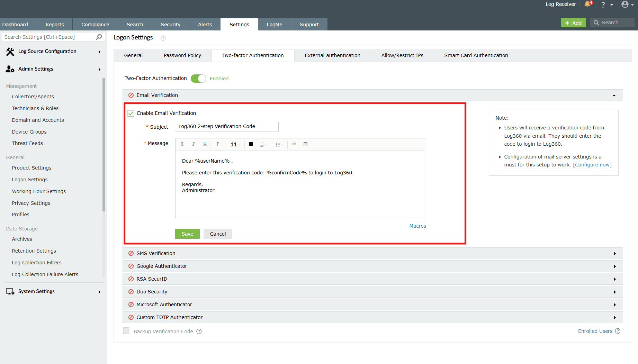Click the System Settings monitor icon

coord(10,292)
